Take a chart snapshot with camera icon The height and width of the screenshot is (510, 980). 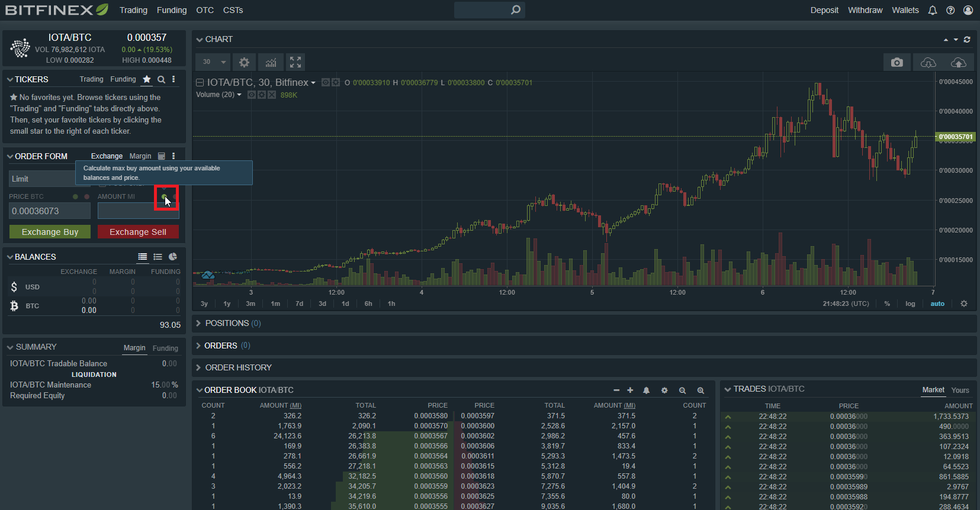pos(897,62)
